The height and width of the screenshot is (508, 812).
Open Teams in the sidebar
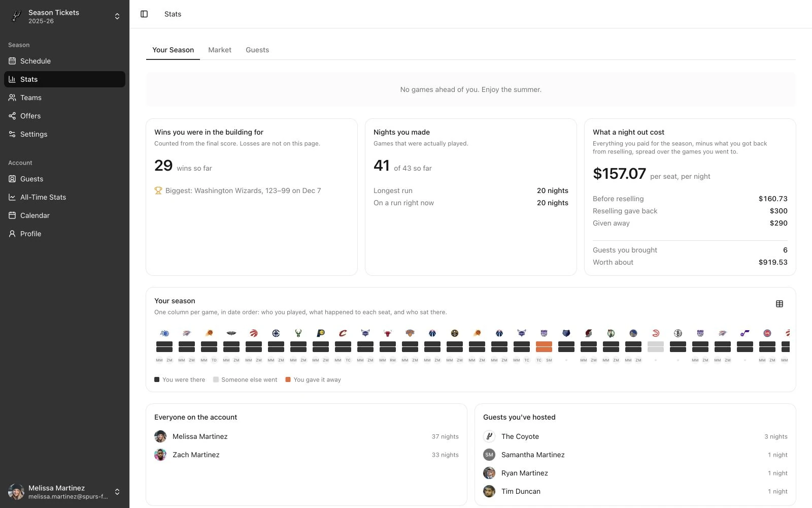pyautogui.click(x=64, y=98)
